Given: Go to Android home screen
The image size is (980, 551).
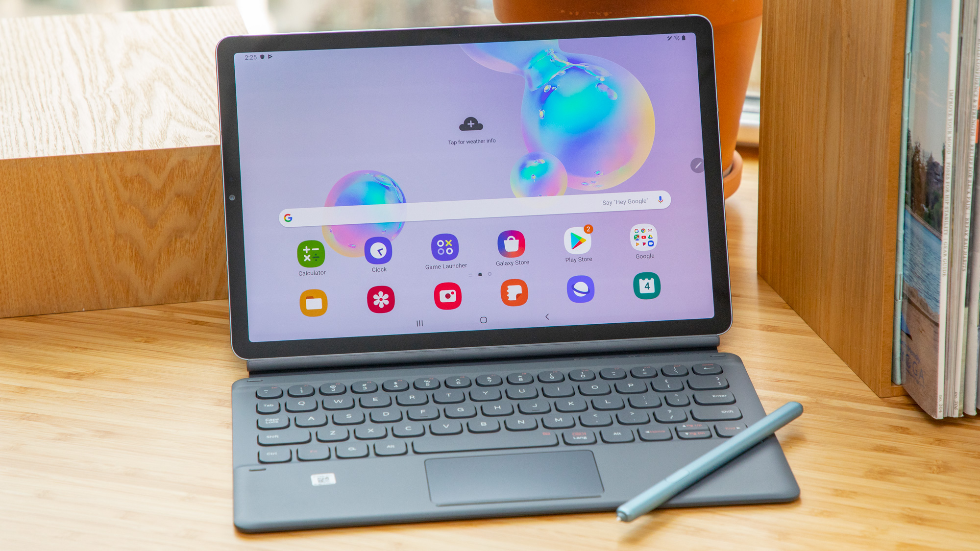Looking at the screenshot, I should 484,319.
